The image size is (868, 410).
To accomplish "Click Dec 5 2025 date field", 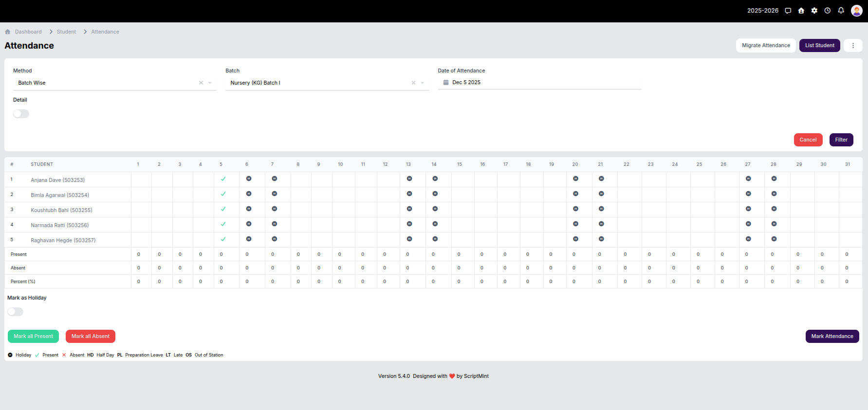I will coord(539,82).
